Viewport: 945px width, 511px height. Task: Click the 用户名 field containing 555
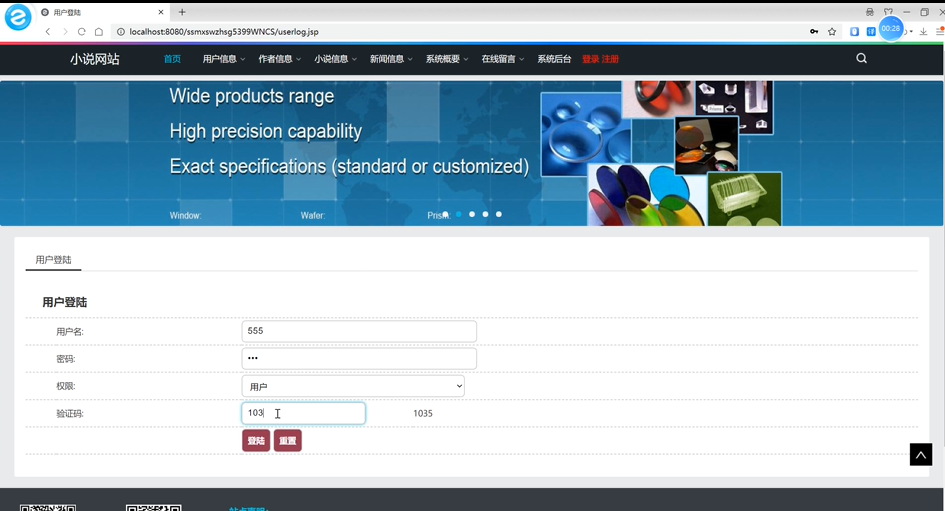point(359,331)
